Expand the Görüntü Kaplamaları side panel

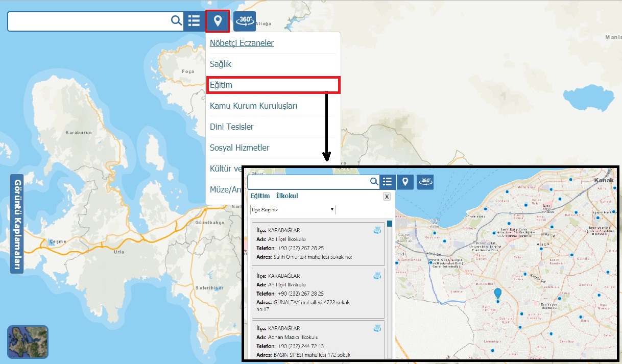click(x=17, y=224)
